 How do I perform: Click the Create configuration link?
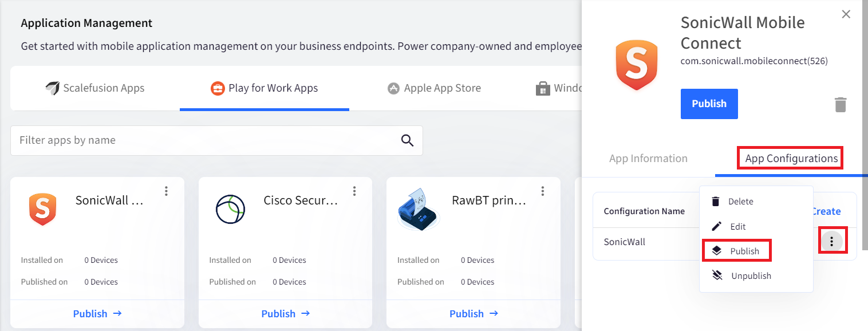tap(826, 211)
